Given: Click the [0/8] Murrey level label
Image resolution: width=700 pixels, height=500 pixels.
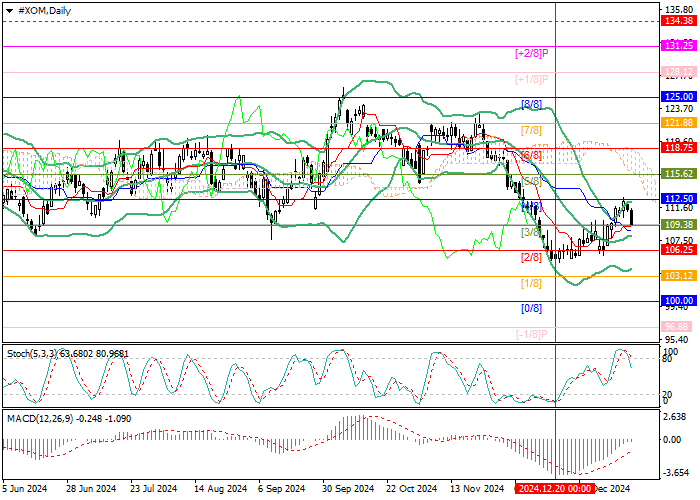Looking at the screenshot, I should [531, 308].
